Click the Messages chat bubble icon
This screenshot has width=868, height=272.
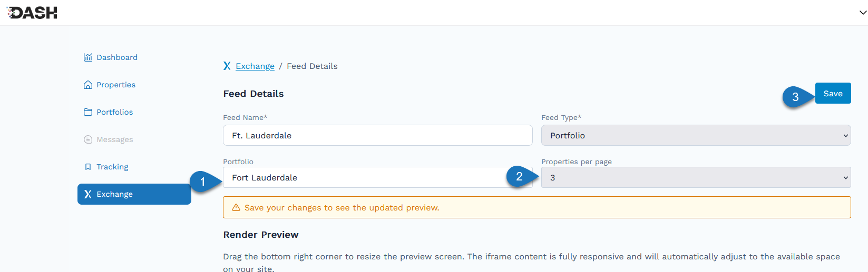pos(88,139)
